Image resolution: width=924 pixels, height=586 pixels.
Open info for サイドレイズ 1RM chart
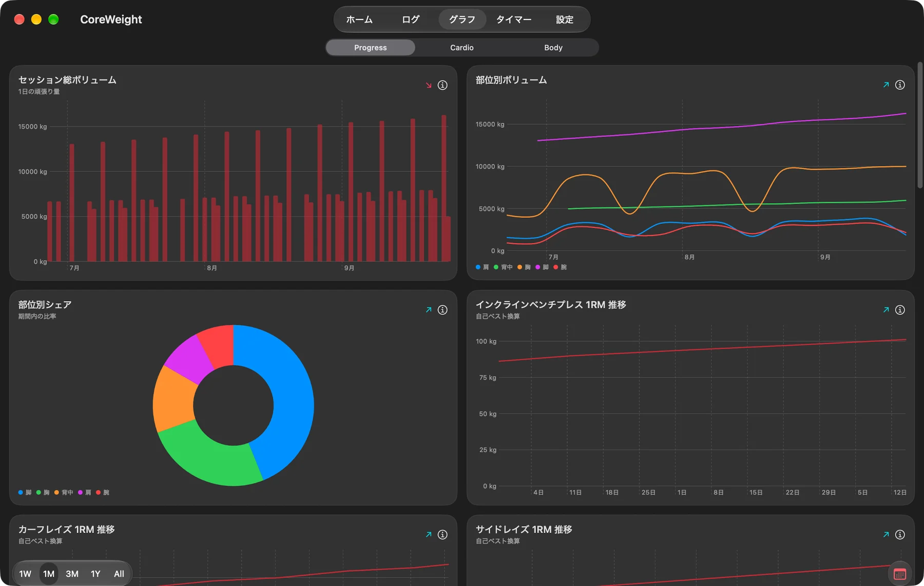pos(900,535)
